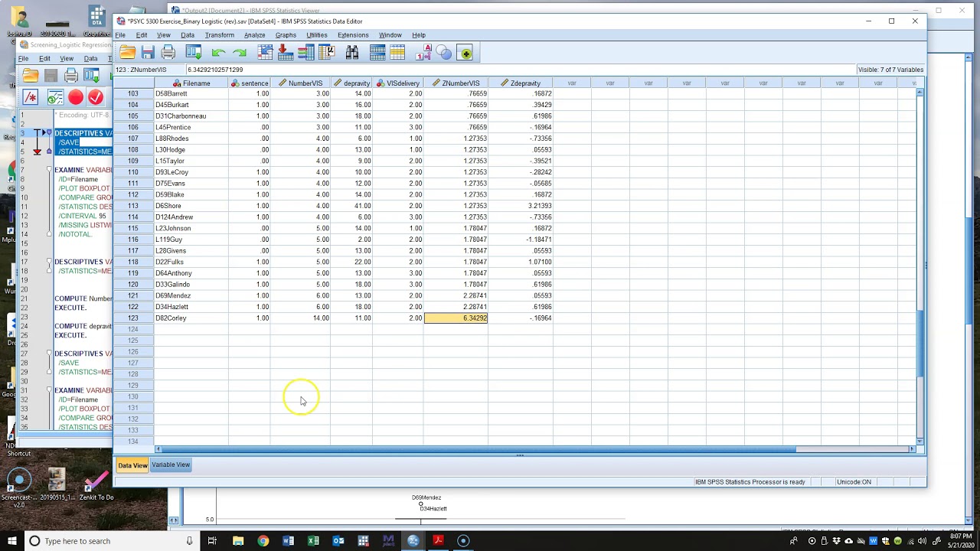Screen dimensions: 980x551
Task: Insert Cases toolbar icon
Action: (377, 53)
